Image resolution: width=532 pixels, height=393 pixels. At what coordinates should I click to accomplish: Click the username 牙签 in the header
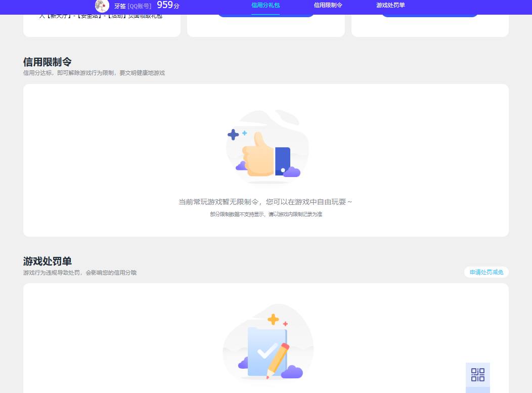click(x=120, y=6)
